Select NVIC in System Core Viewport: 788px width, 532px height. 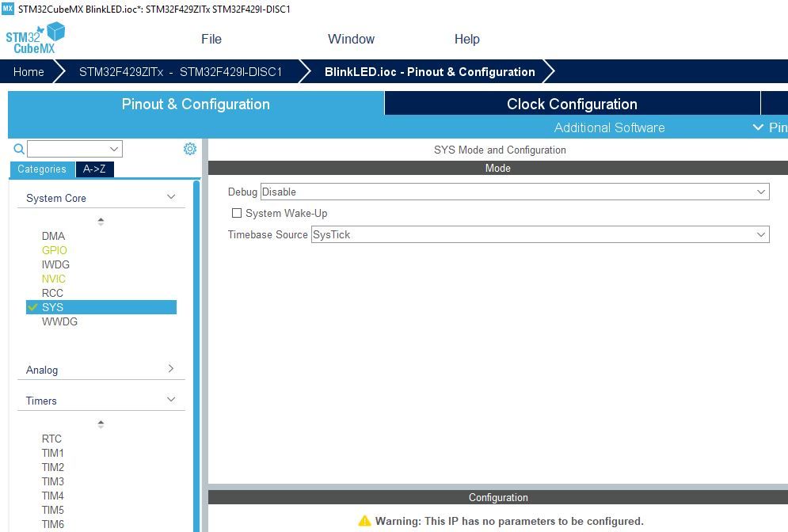click(x=54, y=279)
